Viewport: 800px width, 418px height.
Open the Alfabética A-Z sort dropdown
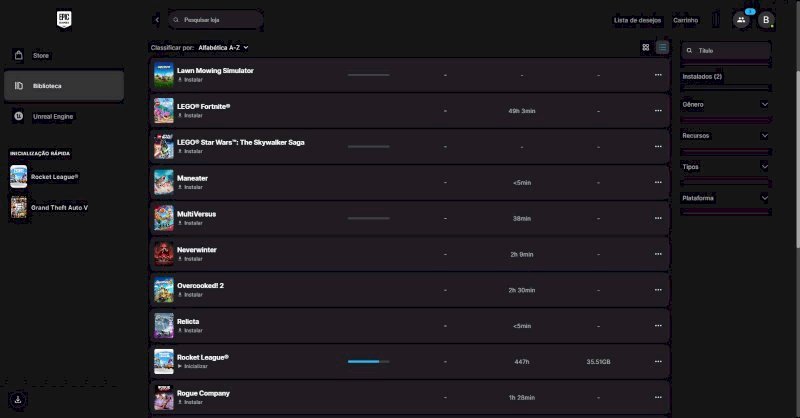tap(223, 47)
